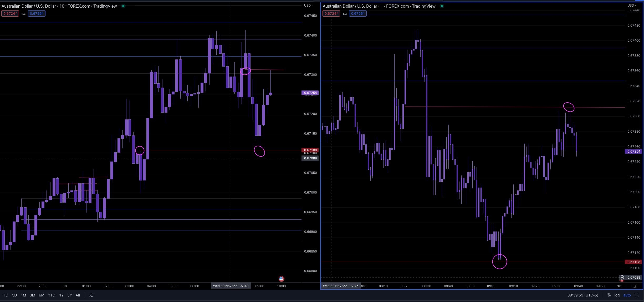Select the 5Y range option
The image size is (644, 302).
69,295
